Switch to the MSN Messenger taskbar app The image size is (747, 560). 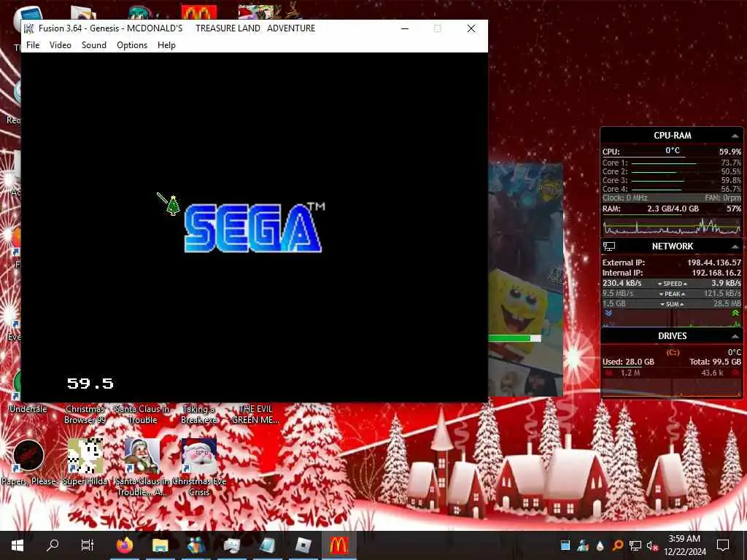pyautogui.click(x=196, y=545)
